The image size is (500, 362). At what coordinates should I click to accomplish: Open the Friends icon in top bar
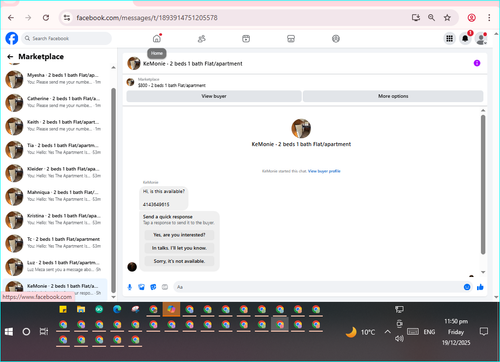pyautogui.click(x=201, y=39)
